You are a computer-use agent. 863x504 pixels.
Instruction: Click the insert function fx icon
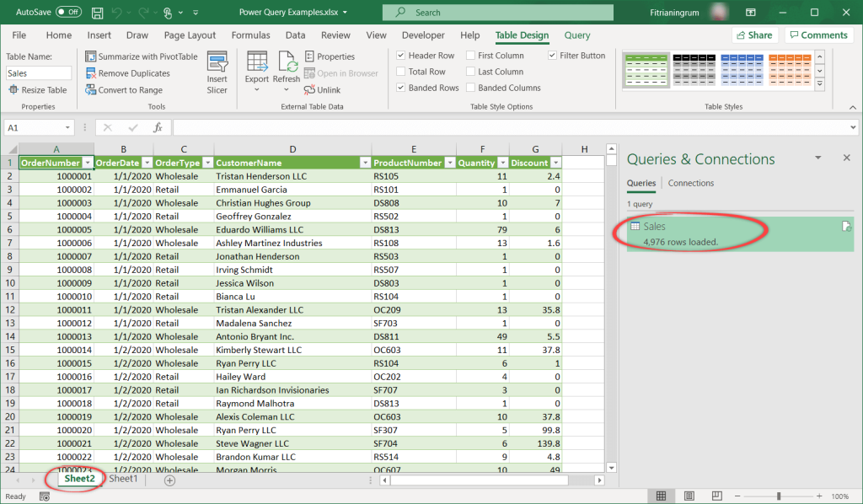(x=158, y=127)
